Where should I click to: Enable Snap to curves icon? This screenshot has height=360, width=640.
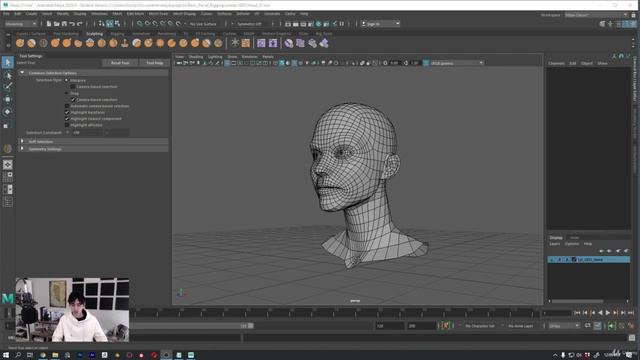(147, 24)
